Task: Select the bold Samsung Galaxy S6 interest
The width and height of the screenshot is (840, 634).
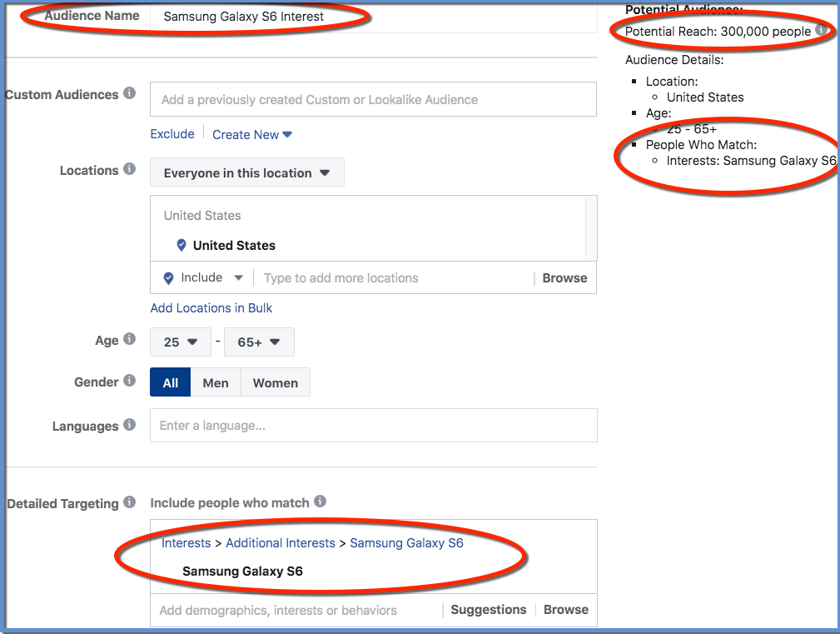Action: [x=243, y=572]
